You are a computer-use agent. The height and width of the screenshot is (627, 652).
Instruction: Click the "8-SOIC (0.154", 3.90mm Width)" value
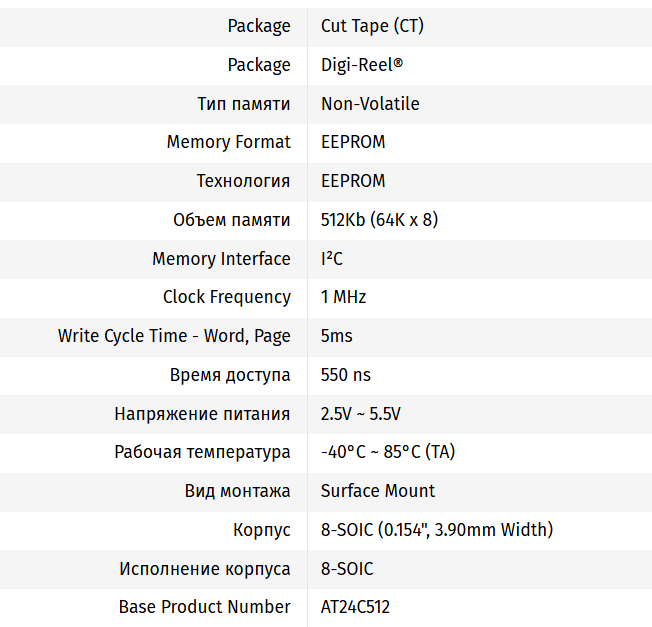pos(437,530)
